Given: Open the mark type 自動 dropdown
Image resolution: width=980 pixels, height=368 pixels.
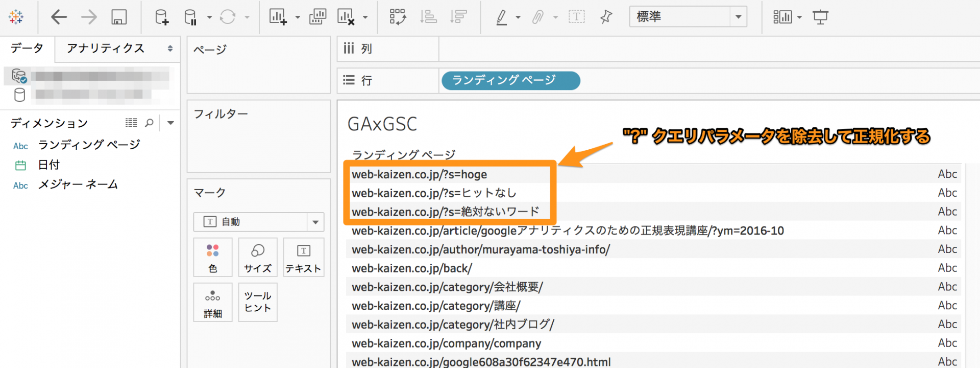Looking at the screenshot, I should click(x=259, y=222).
